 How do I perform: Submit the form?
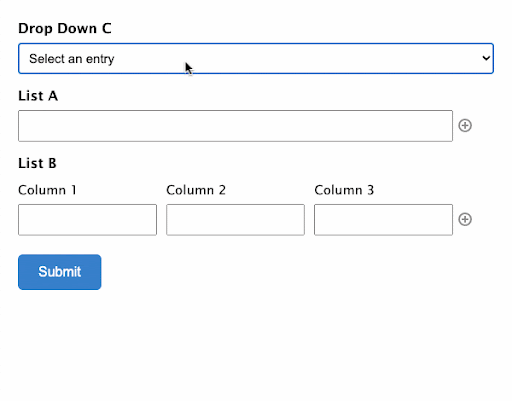point(60,272)
